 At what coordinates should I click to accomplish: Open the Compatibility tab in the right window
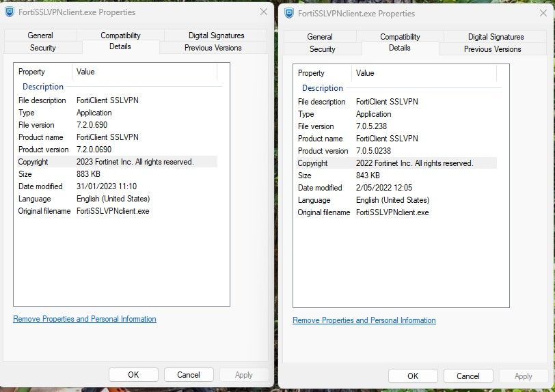pyautogui.click(x=400, y=37)
